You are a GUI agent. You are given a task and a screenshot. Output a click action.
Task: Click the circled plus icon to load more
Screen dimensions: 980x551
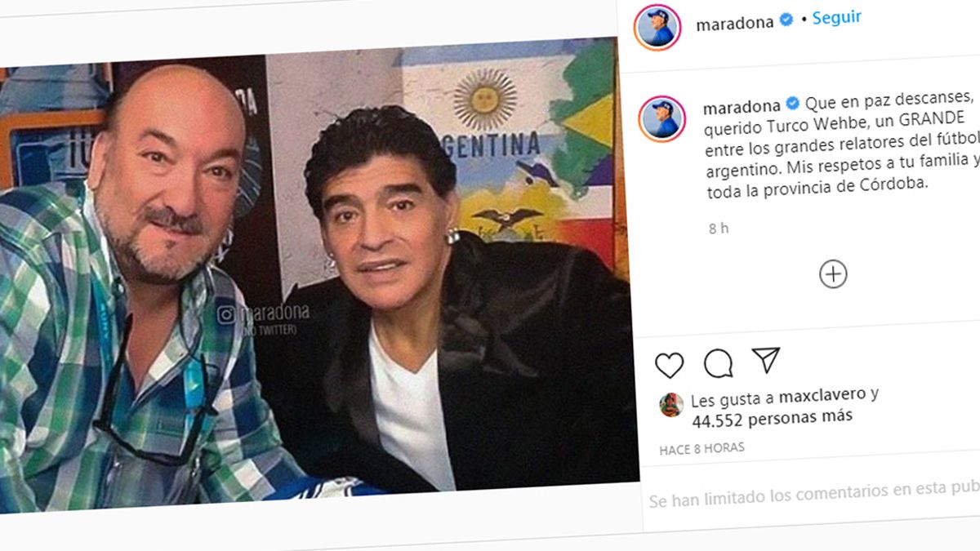(833, 273)
